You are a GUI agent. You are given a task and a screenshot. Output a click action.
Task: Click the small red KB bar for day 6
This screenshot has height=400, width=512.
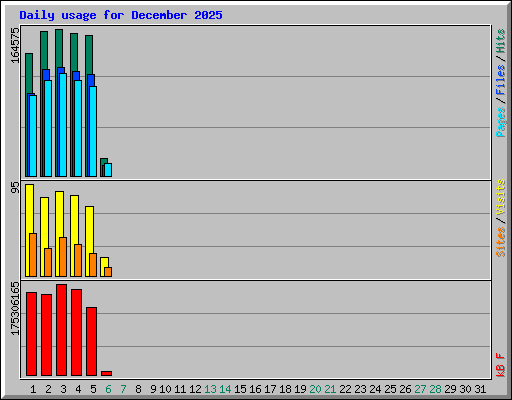[x=106, y=373]
